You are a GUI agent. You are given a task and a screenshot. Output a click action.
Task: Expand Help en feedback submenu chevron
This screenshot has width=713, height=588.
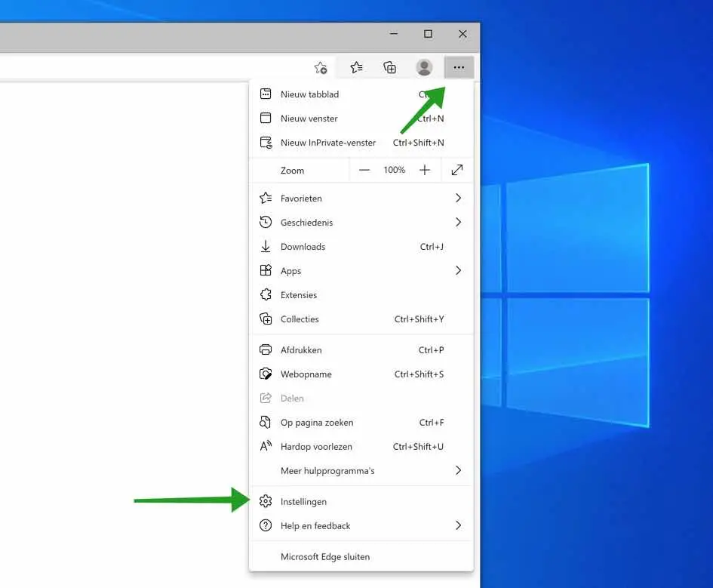pyautogui.click(x=459, y=525)
